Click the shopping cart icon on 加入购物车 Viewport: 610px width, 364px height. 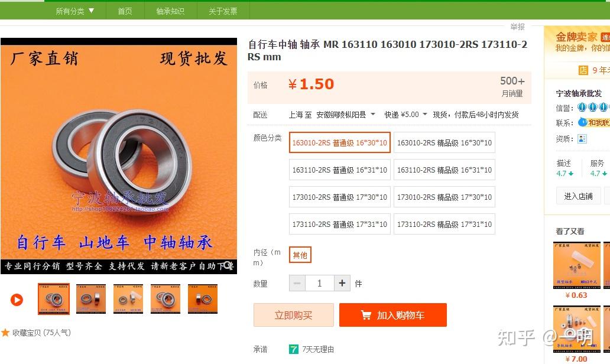[x=366, y=315]
